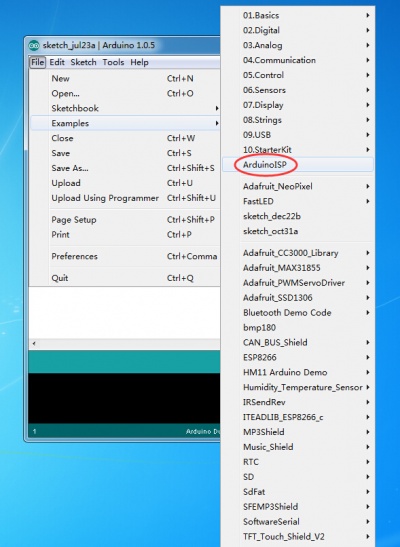Expand Music_Shield examples
The image size is (400, 547).
click(x=298, y=447)
